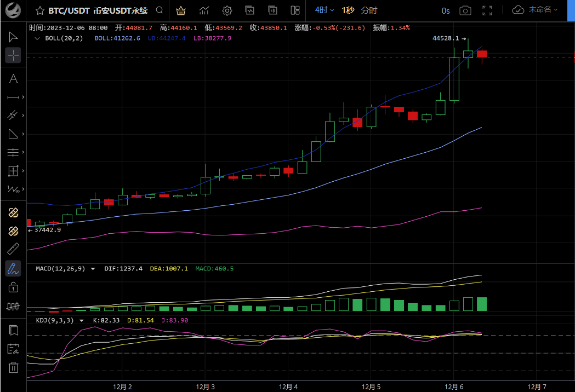
Task: Click the app logo icon
Action: tap(13, 10)
